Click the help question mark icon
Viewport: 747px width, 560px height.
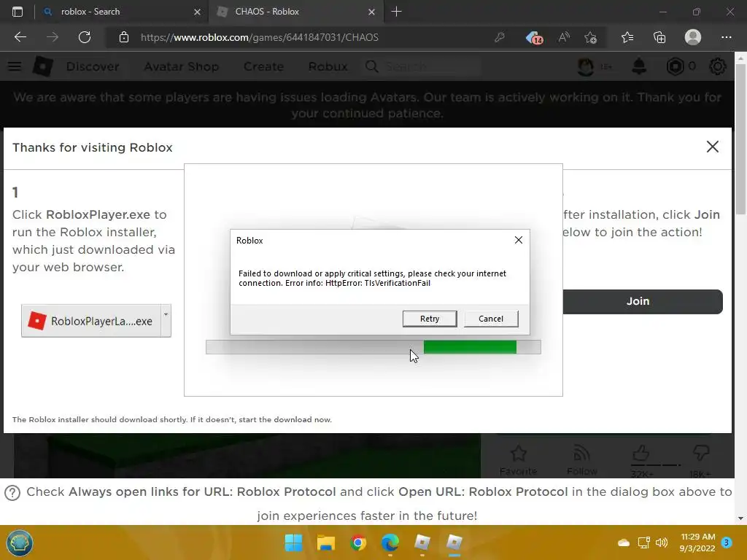tap(12, 493)
